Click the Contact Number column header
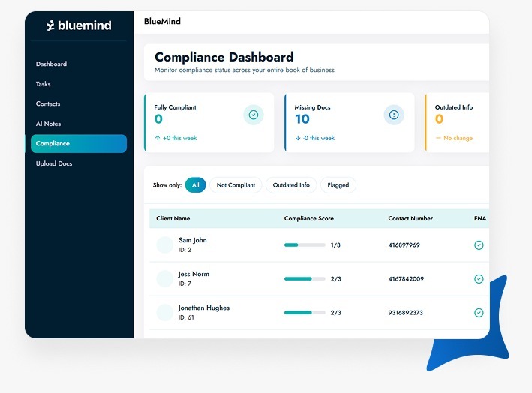532x393 pixels. (410, 218)
